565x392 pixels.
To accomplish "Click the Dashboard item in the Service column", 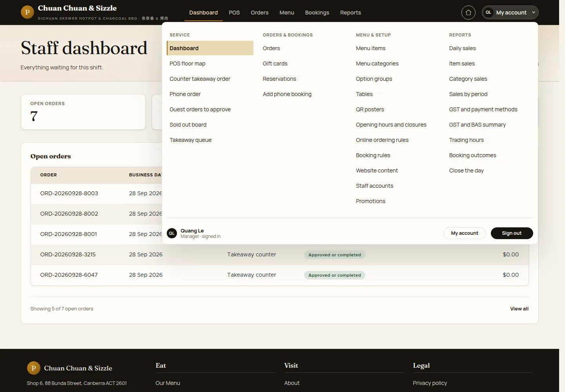I will [x=210, y=48].
